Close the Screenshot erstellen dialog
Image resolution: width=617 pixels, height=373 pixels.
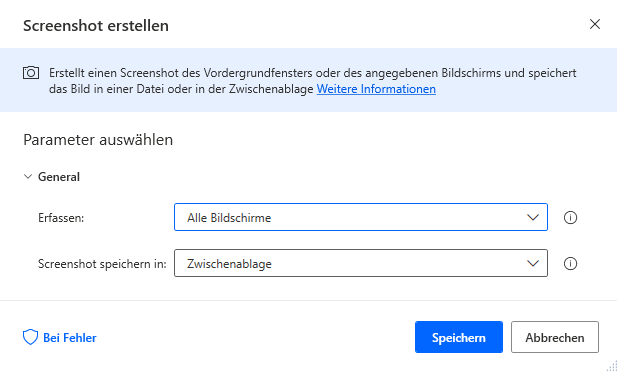coord(595,24)
